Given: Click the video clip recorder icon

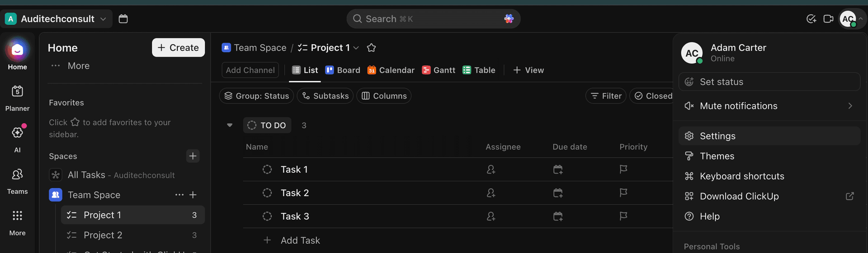Looking at the screenshot, I should click(x=828, y=19).
